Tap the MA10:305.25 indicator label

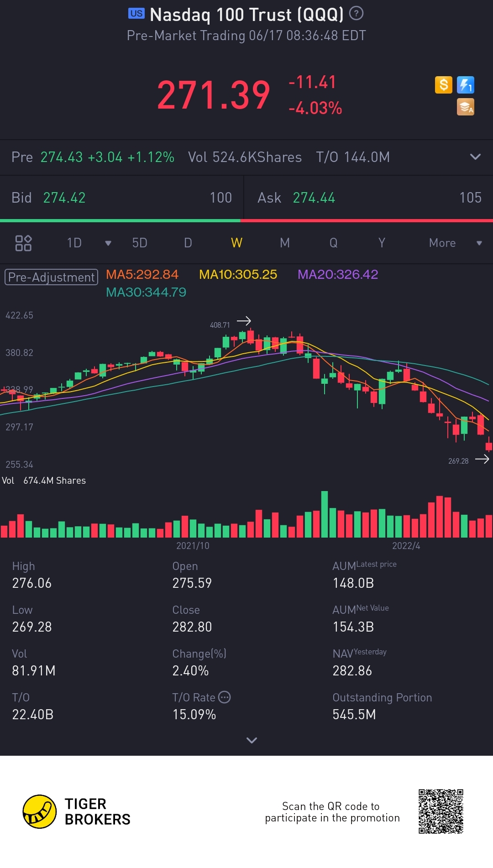click(238, 274)
